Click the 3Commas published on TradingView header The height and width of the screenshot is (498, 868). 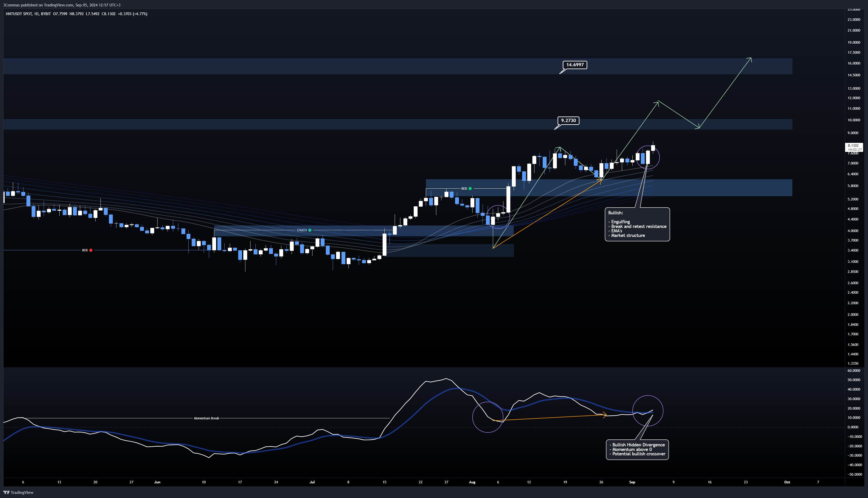[x=62, y=5]
